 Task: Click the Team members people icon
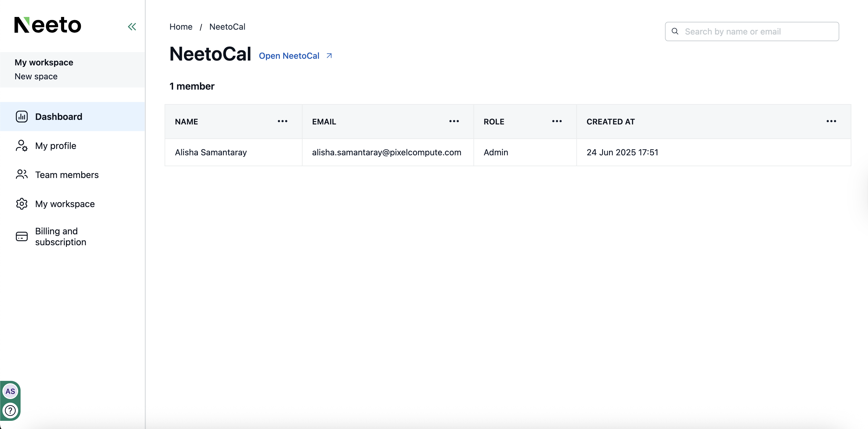click(x=21, y=175)
